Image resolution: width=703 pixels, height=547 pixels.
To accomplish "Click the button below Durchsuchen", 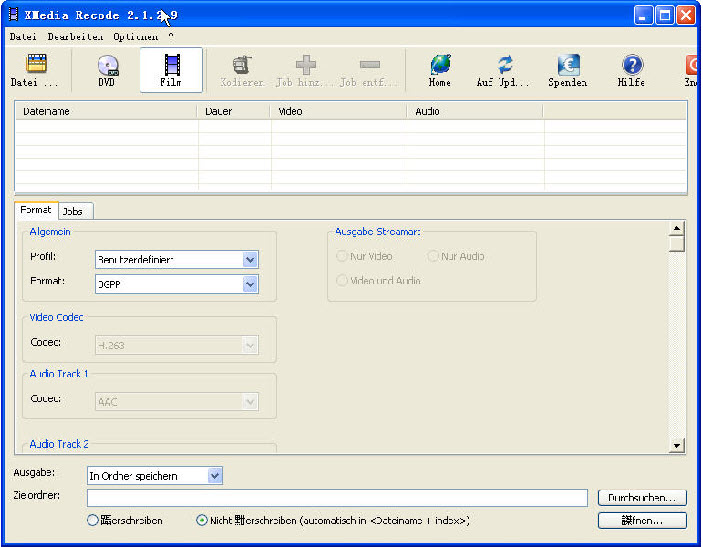I will click(642, 520).
